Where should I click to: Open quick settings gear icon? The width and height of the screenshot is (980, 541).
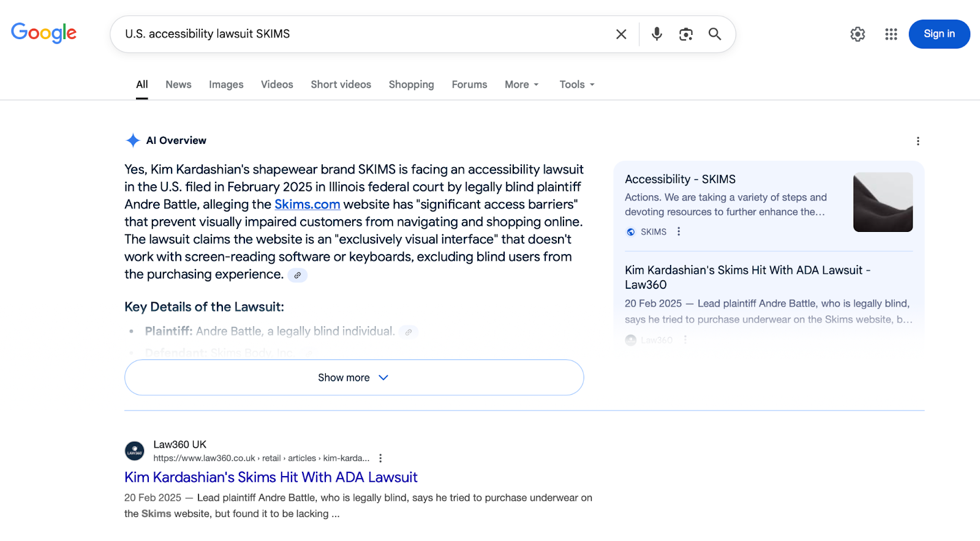[x=858, y=34]
